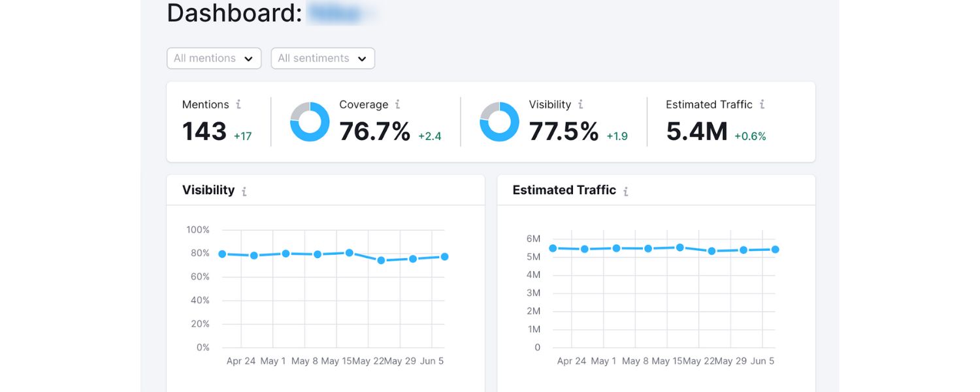Select the last data point on Estimated Traffic chart
This screenshot has width=980, height=392.
775,250
